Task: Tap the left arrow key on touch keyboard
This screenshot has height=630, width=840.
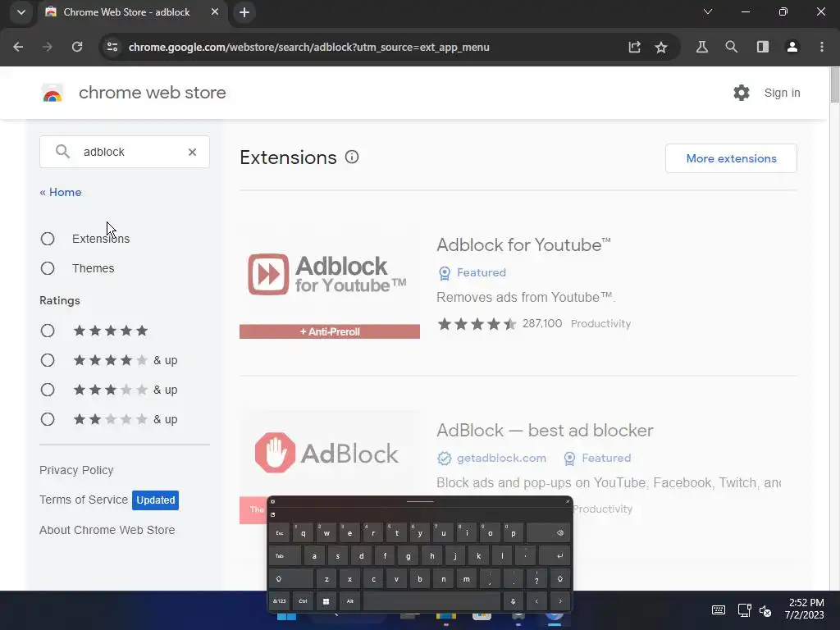Action: click(x=536, y=601)
